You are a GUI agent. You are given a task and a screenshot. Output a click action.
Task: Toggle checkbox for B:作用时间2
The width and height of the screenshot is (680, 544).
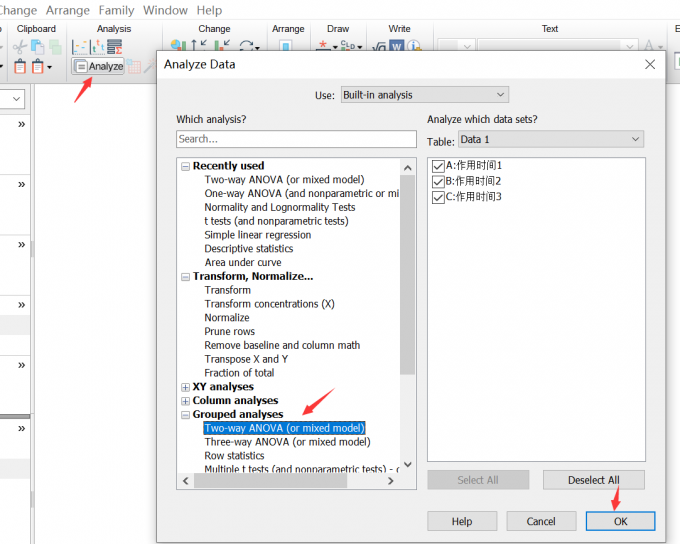tap(437, 181)
